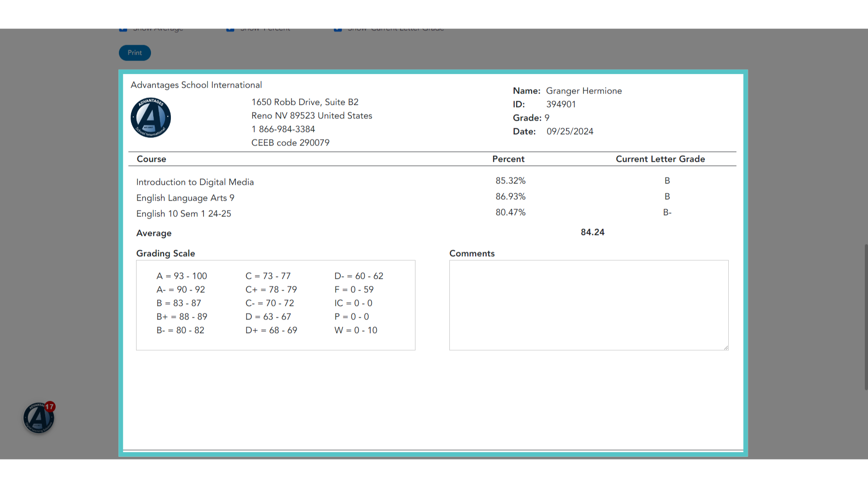Screen dimensions: 868x488
Task: Click the 80.47% percent value
Action: click(510, 212)
